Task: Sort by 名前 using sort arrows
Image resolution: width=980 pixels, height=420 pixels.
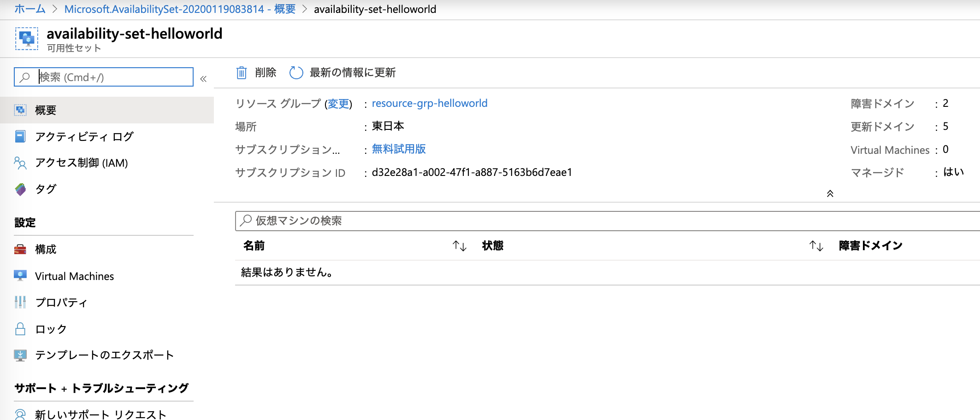Action: coord(460,246)
